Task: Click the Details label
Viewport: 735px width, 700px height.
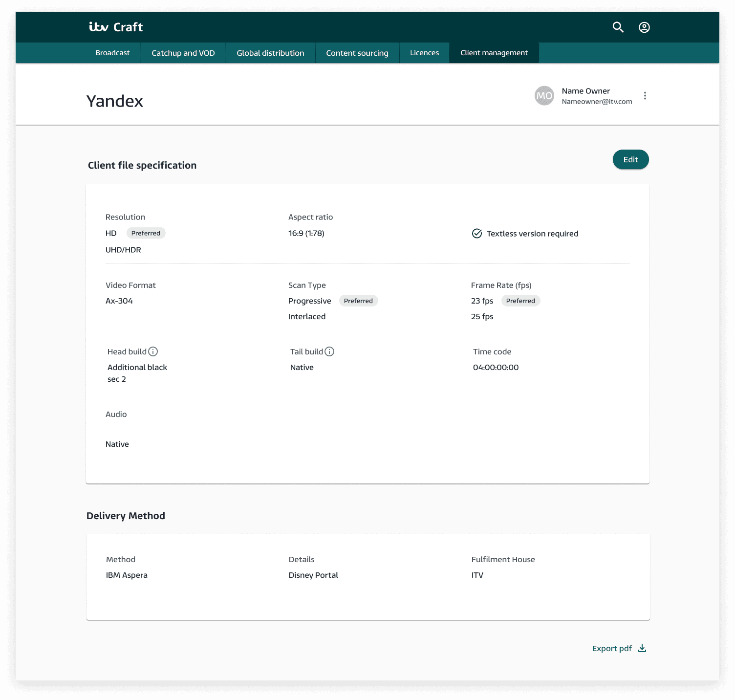Action: pos(302,559)
